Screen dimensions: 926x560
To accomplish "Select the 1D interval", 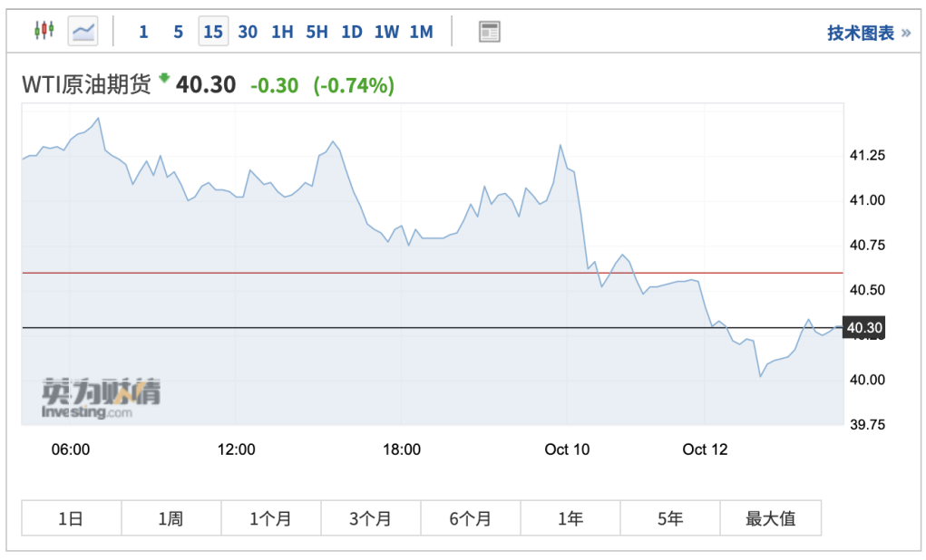I will tap(352, 32).
